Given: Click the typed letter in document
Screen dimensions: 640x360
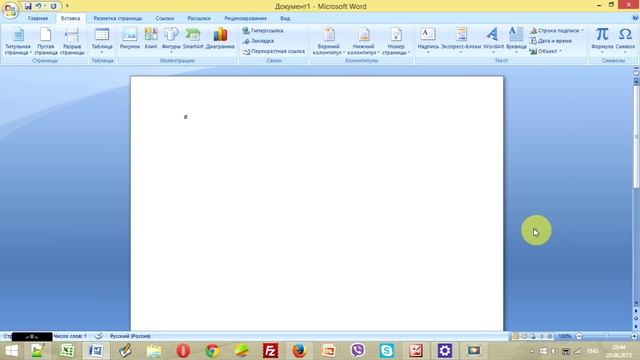Looking at the screenshot, I should click(x=185, y=117).
